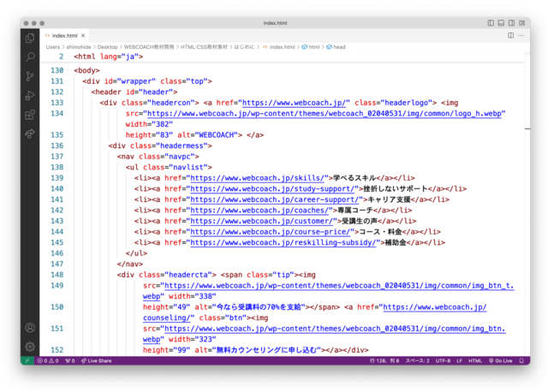548x392 pixels.
Task: Open the Live Share view in activity bar
Action: 30,134
